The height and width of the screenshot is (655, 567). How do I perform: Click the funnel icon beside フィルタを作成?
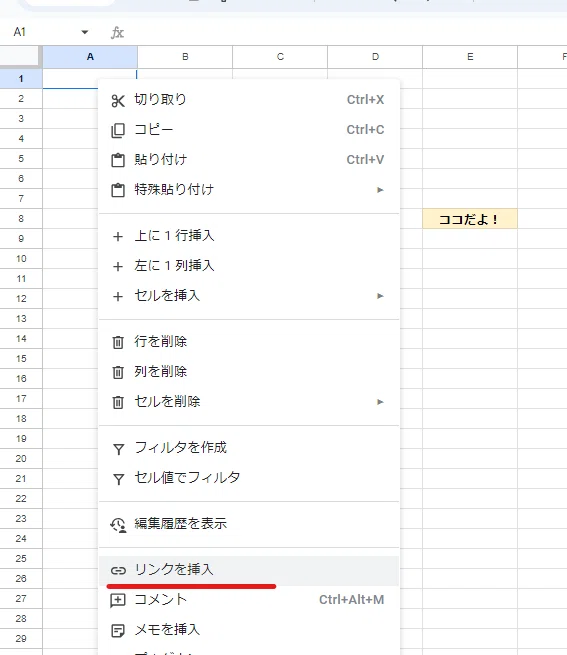tap(119, 449)
